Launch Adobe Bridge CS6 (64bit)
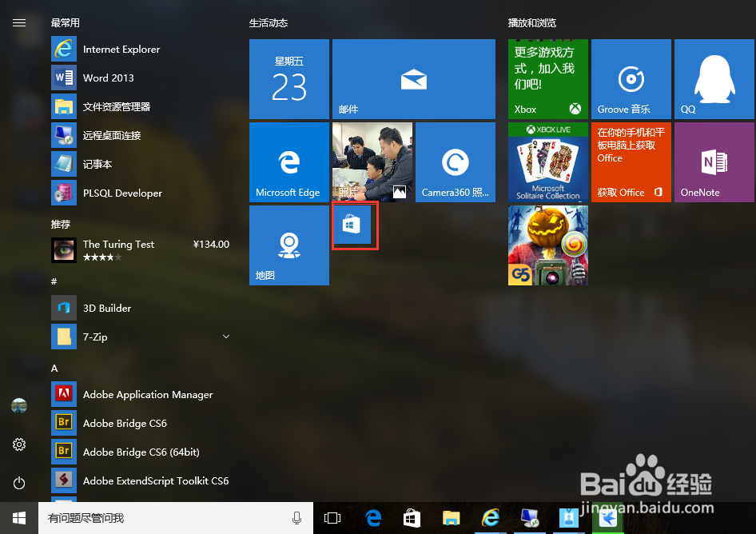The height and width of the screenshot is (534, 756). 141,452
